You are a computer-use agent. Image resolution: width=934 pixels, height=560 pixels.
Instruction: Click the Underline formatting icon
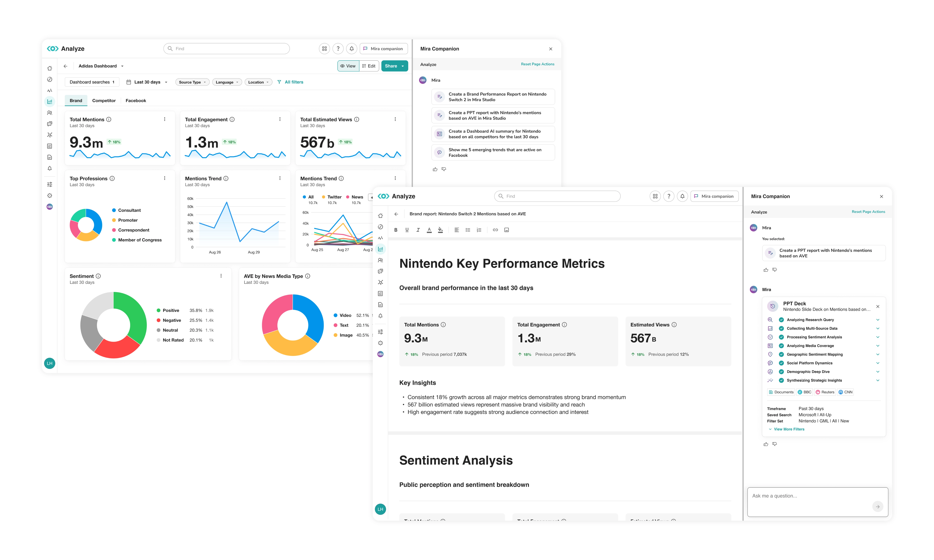(407, 230)
